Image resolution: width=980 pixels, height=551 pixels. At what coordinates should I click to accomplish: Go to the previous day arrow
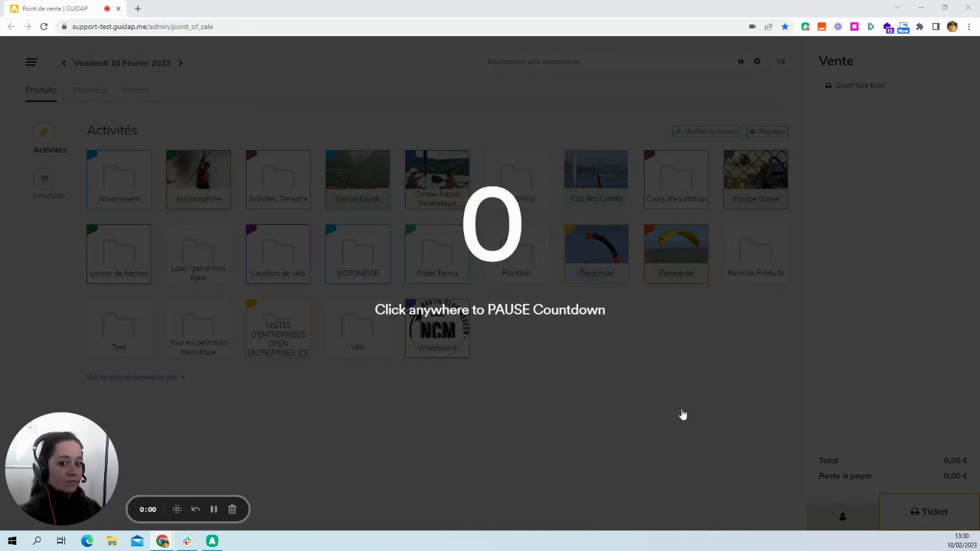coord(64,63)
